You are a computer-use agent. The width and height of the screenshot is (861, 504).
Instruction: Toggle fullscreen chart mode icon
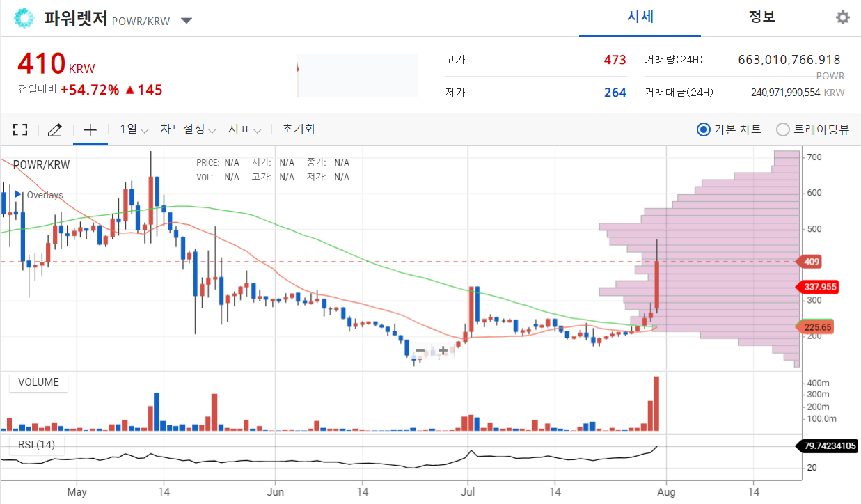(x=20, y=129)
